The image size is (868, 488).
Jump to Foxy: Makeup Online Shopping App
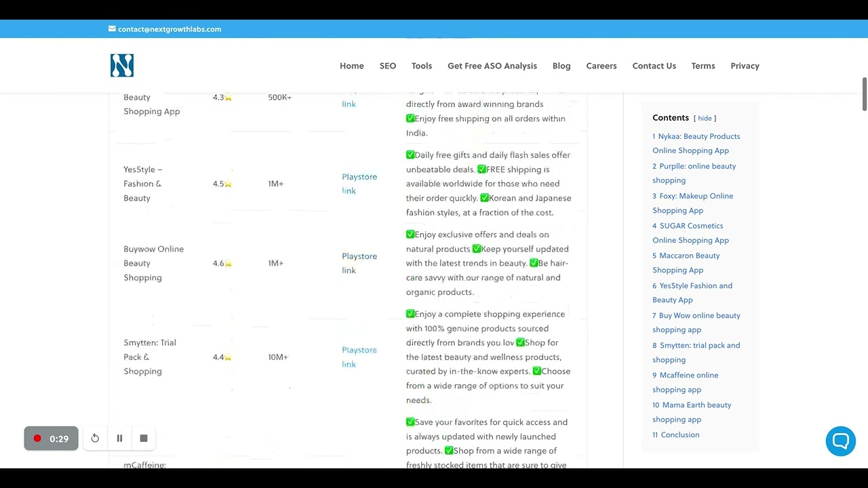point(693,203)
